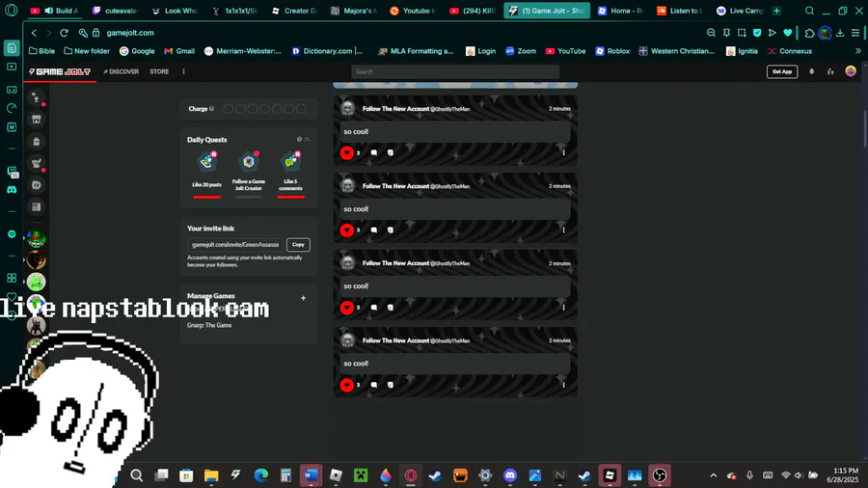Open the three-dot menu beside Store
868x488 pixels.
coord(184,71)
